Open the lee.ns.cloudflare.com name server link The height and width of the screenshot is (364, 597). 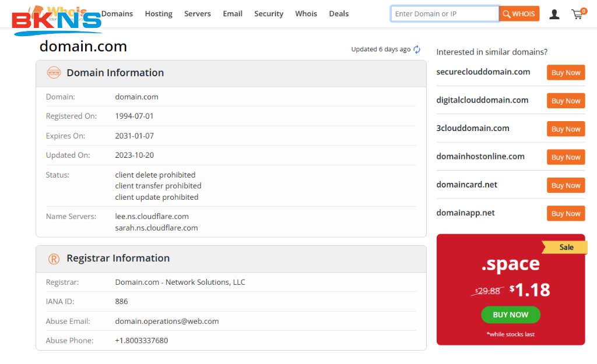tap(152, 216)
